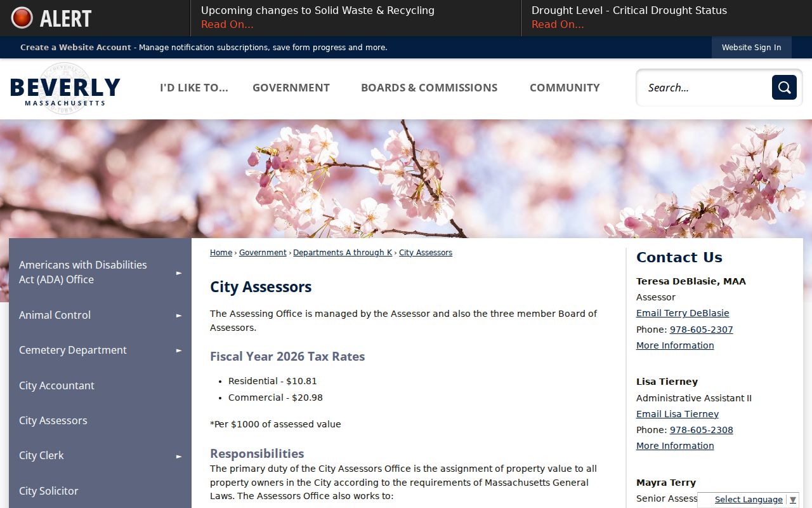Open City Clerk in the sidebar
812x508 pixels.
41,456
